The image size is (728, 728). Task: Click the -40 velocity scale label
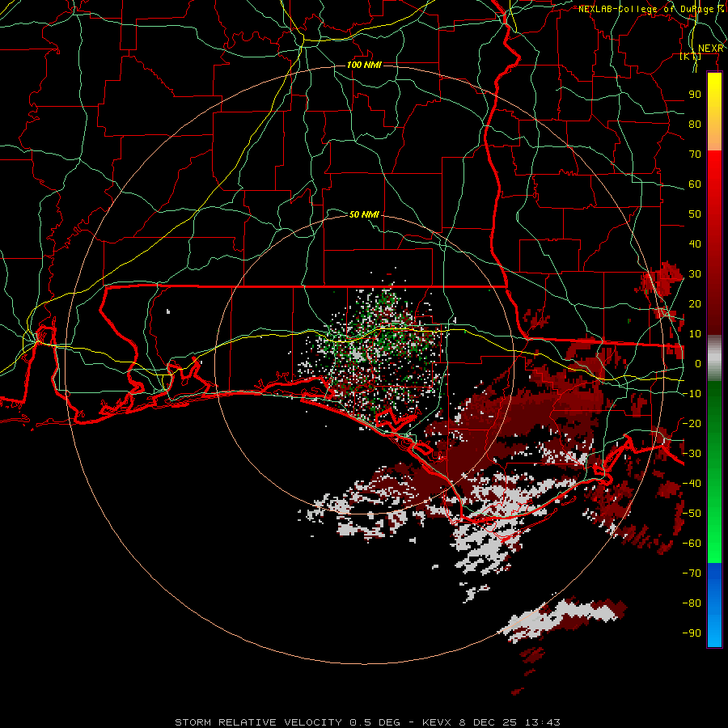pyautogui.click(x=692, y=484)
